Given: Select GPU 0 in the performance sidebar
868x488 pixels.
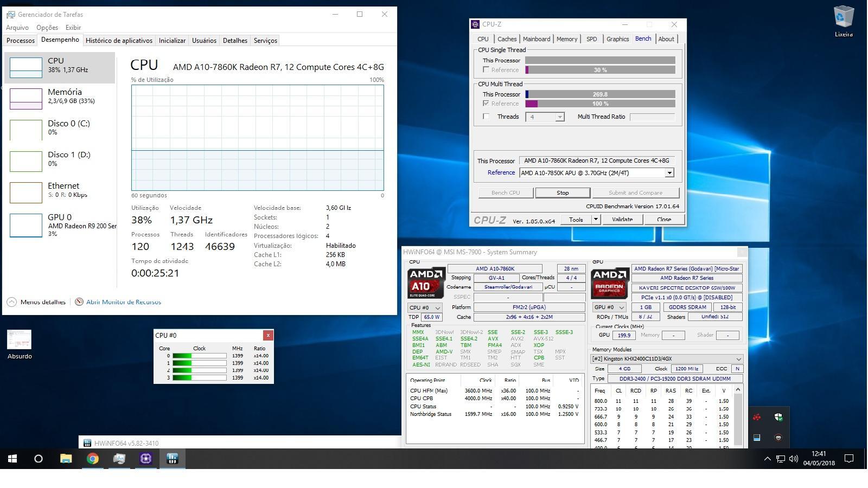Looking at the screenshot, I should (60, 225).
